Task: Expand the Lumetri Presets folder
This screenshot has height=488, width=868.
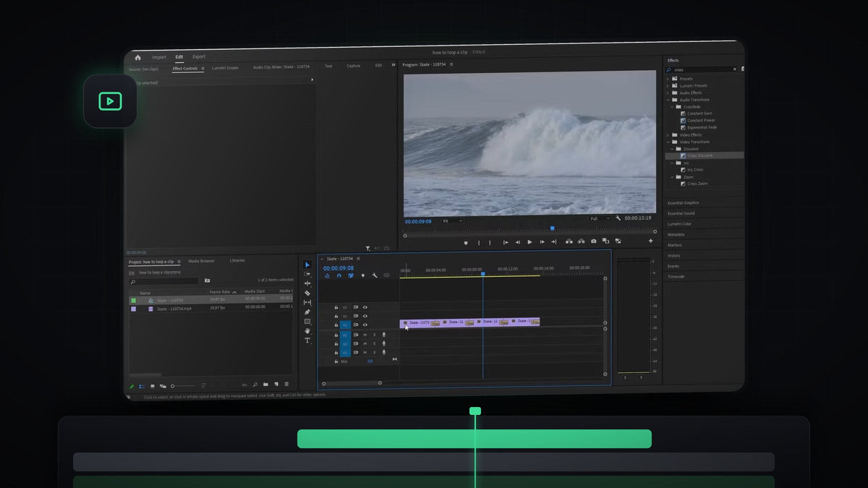Action: point(668,85)
